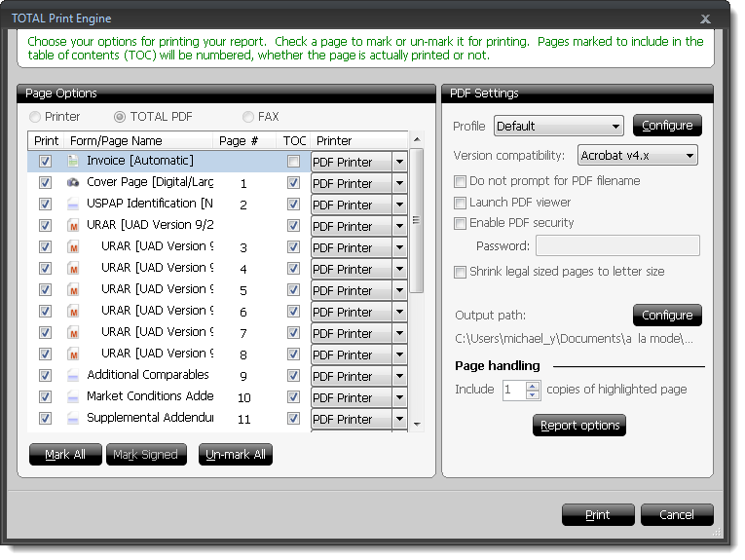Screen dimensions: 745x560
Task: Enable the Launch PDF viewer checkbox
Action: point(461,203)
